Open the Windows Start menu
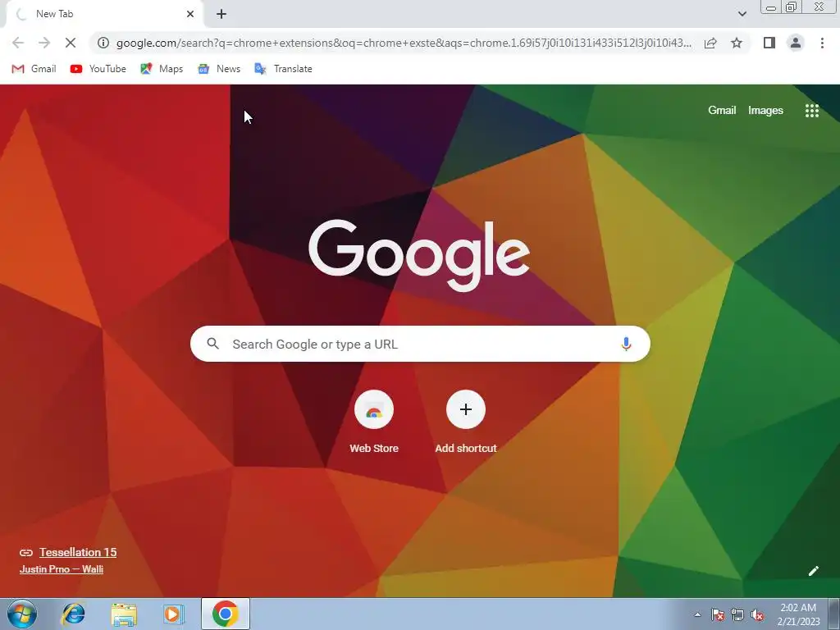 (22, 614)
